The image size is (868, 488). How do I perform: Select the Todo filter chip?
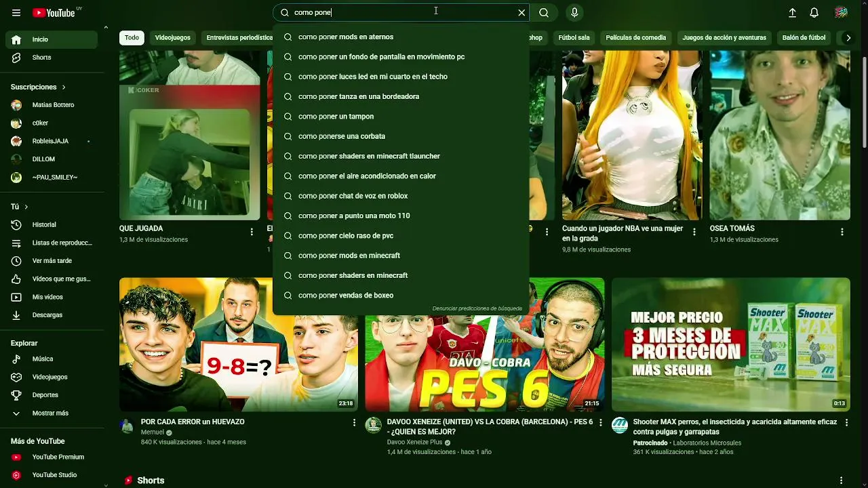tap(132, 38)
